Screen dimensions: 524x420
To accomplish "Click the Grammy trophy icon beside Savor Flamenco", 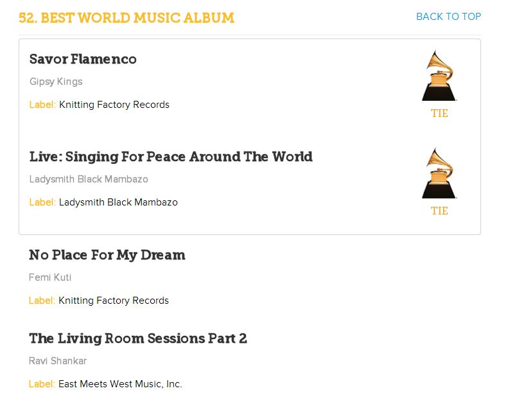I will point(439,76).
